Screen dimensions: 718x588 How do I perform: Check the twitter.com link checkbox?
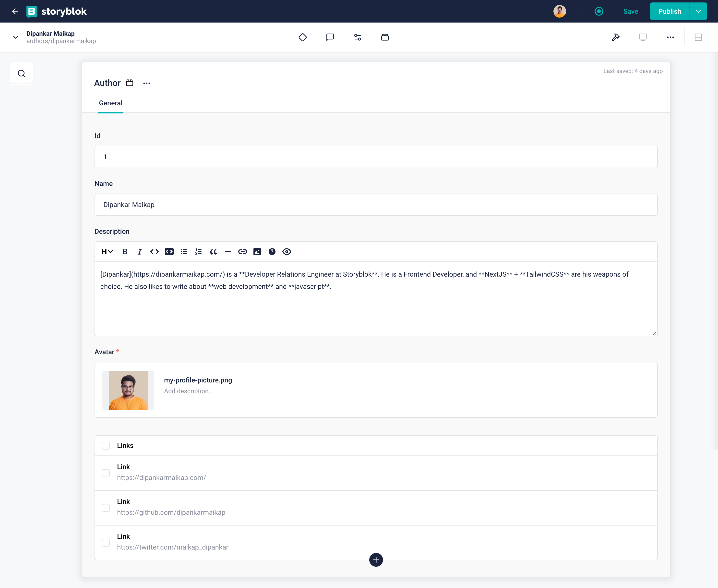[106, 543]
